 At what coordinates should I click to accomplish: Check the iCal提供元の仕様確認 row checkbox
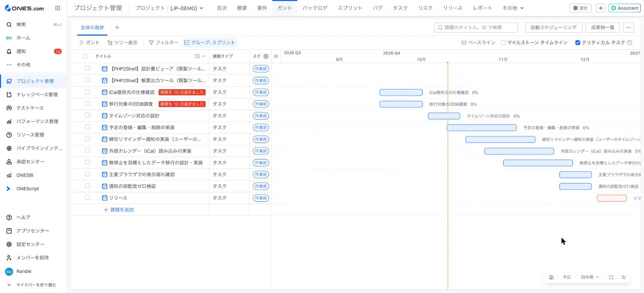pos(87,92)
